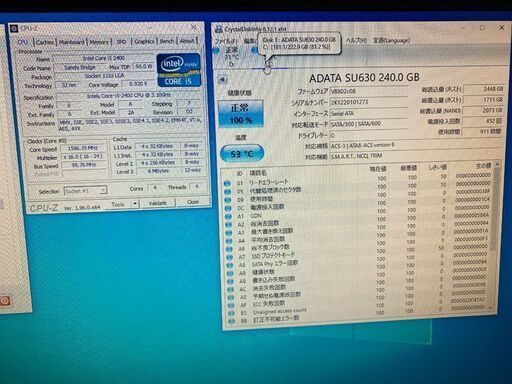Image resolution: width=512 pixels, height=384 pixels.
Task: Open the Socket #1 selection dropdown
Action: point(85,191)
